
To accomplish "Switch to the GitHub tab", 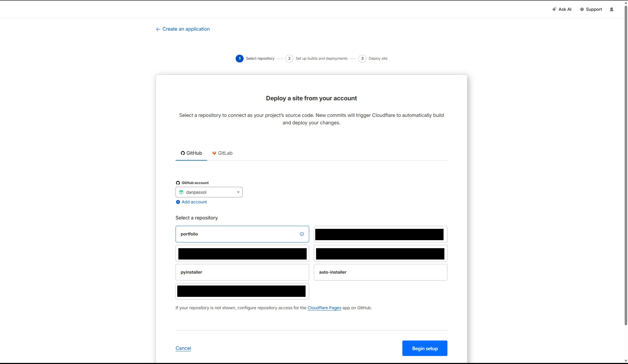I will [x=191, y=153].
